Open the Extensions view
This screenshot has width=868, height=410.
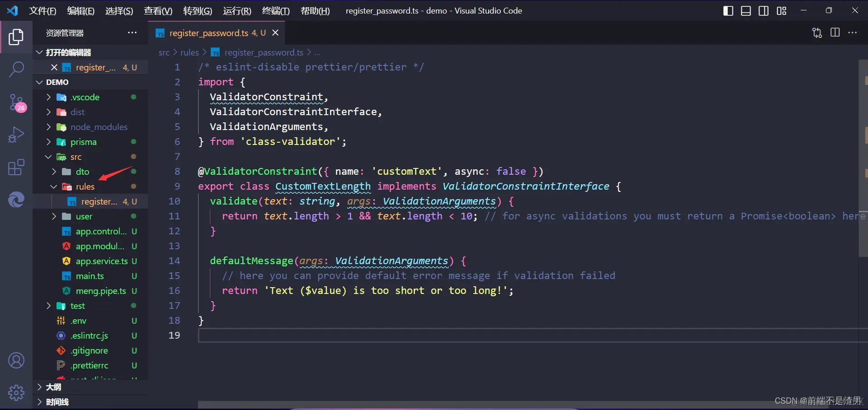16,167
